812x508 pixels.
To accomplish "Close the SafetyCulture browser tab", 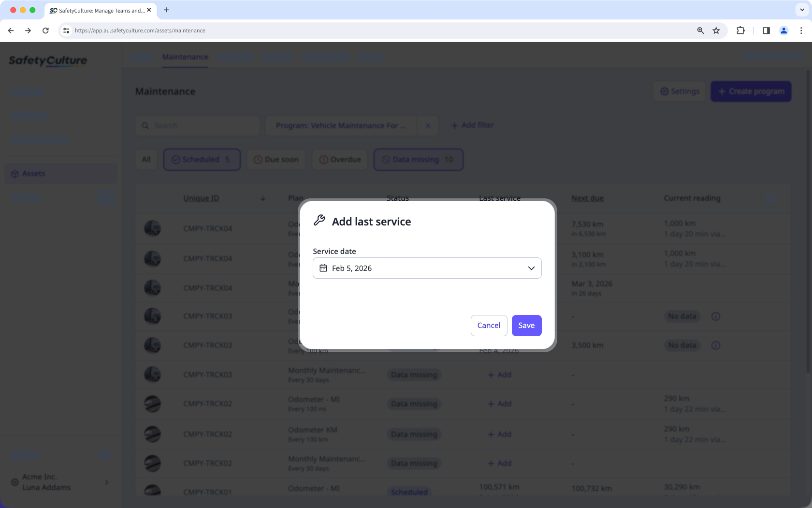I will pyautogui.click(x=149, y=10).
